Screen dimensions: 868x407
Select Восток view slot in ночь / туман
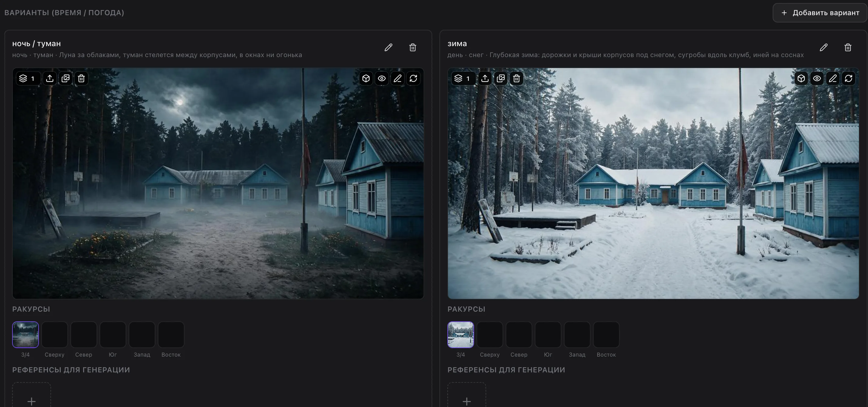tap(171, 334)
